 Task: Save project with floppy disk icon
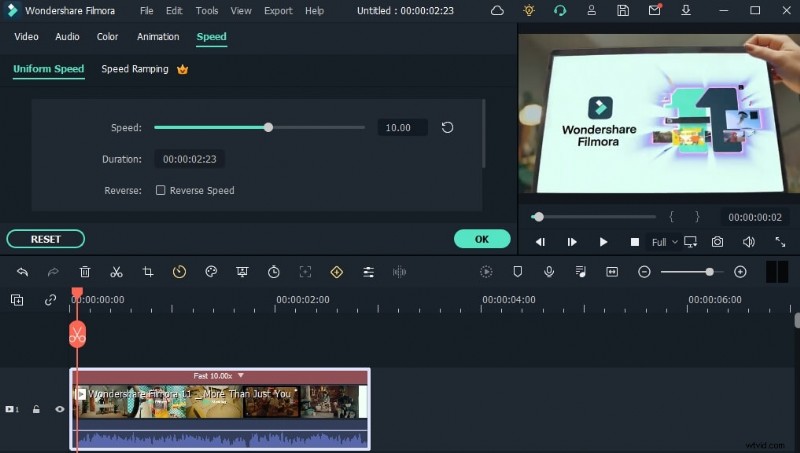tap(623, 10)
